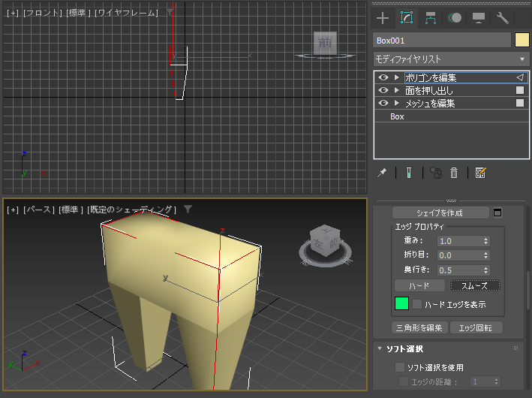Expand the ポリゴンを編集 modifier sub-objects
Screen dimensions: 532x398
(x=396, y=78)
